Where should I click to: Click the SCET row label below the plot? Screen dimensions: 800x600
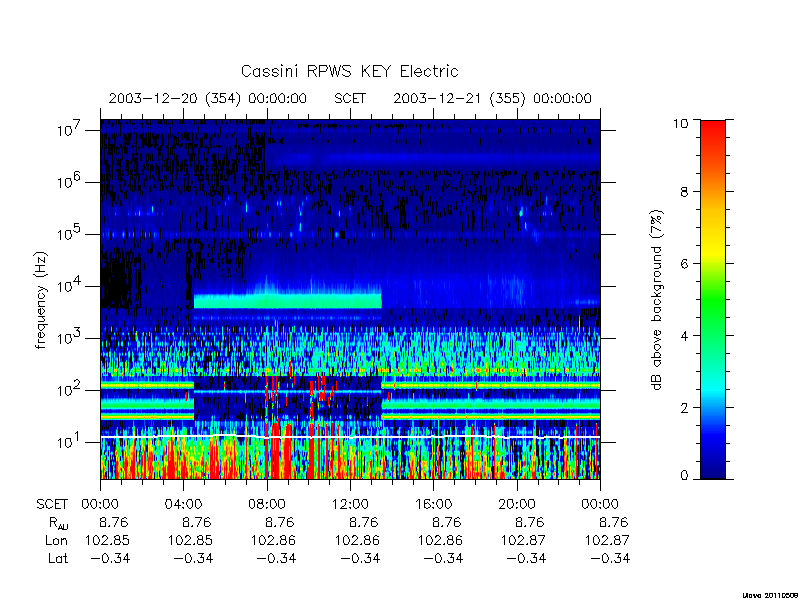click(52, 505)
